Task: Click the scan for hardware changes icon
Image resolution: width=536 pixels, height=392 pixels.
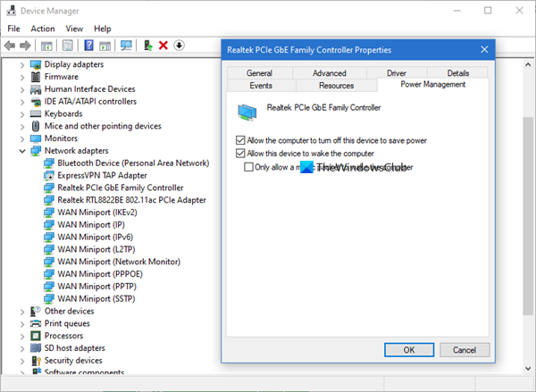Action: pyautogui.click(x=126, y=46)
